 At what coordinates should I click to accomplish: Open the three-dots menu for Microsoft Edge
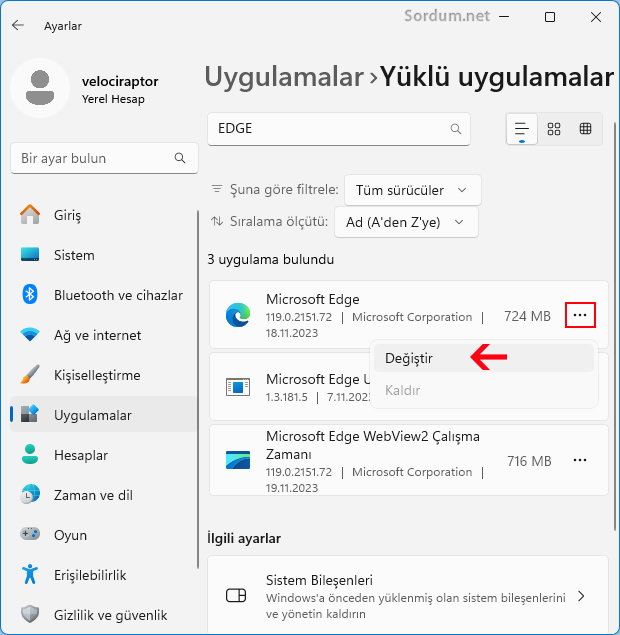(580, 315)
